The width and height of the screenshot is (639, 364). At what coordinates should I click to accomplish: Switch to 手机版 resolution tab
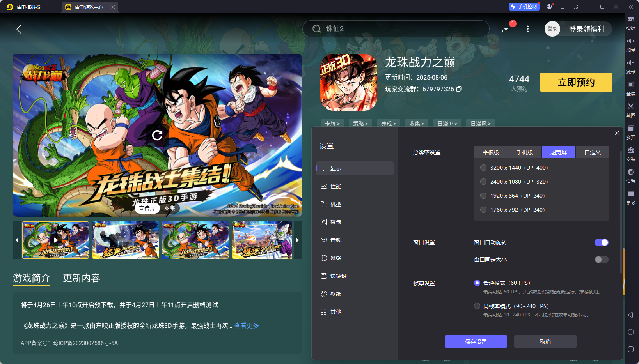point(525,152)
